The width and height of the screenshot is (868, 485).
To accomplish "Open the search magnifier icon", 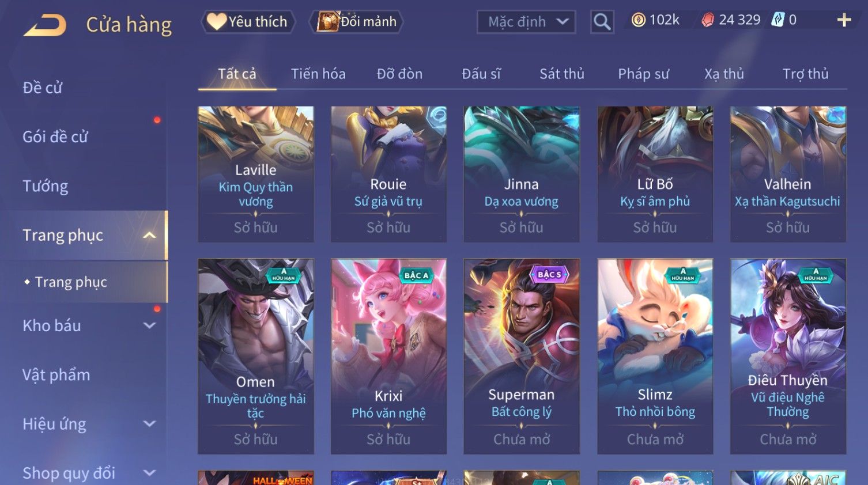I will pyautogui.click(x=602, y=22).
